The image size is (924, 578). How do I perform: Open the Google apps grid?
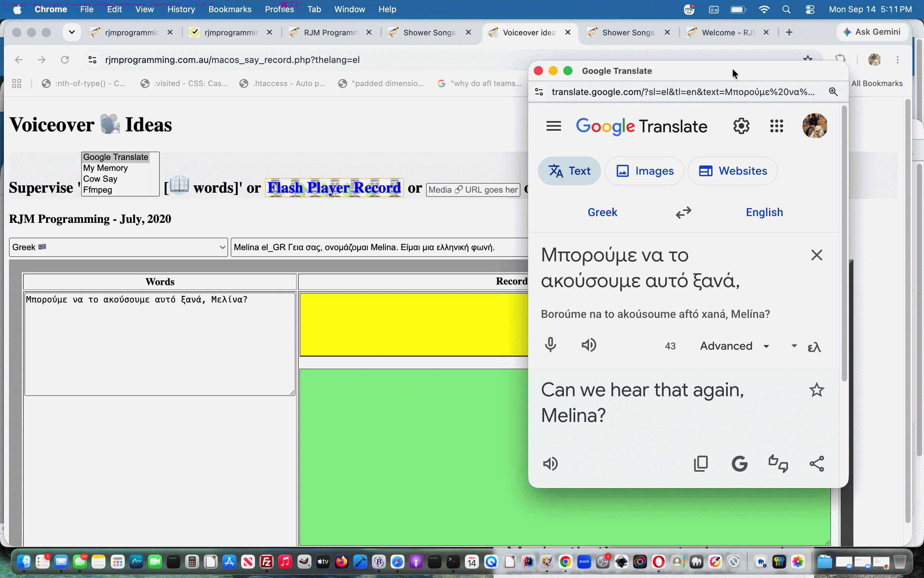(777, 126)
